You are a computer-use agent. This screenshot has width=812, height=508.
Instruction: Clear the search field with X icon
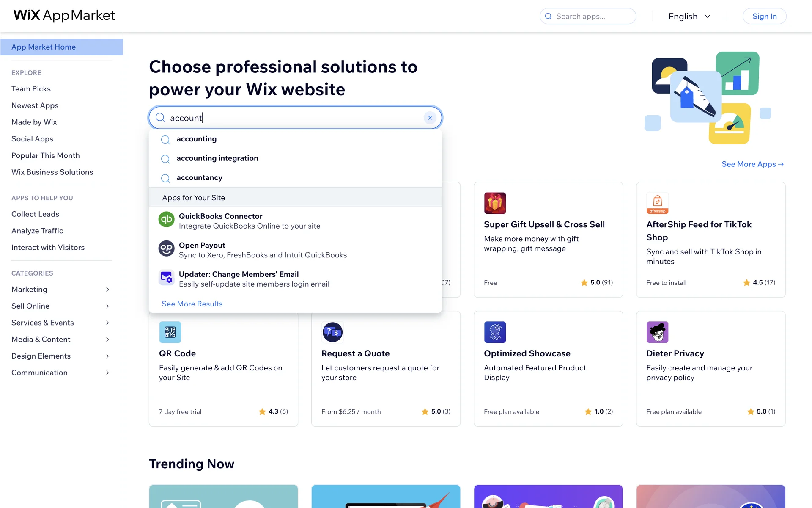pyautogui.click(x=430, y=118)
